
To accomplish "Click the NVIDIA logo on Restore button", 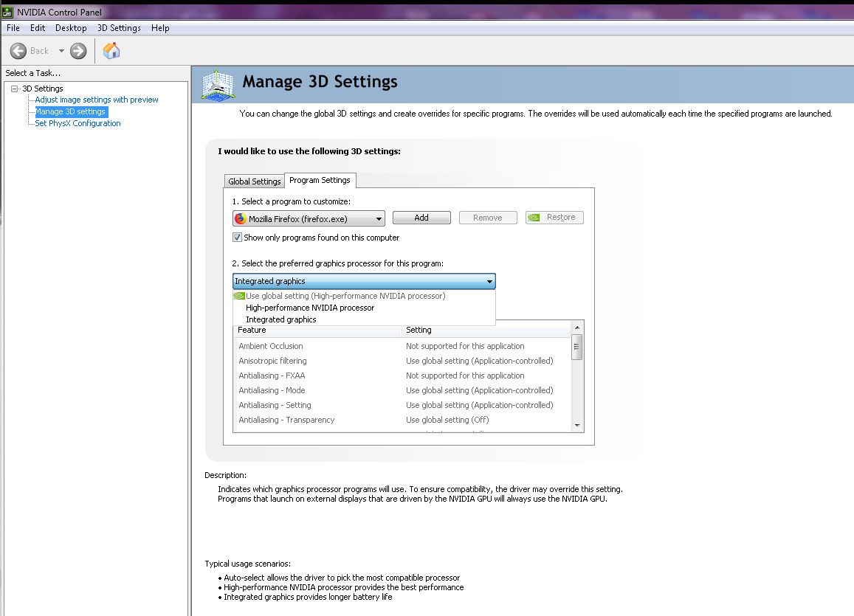I will click(x=534, y=217).
